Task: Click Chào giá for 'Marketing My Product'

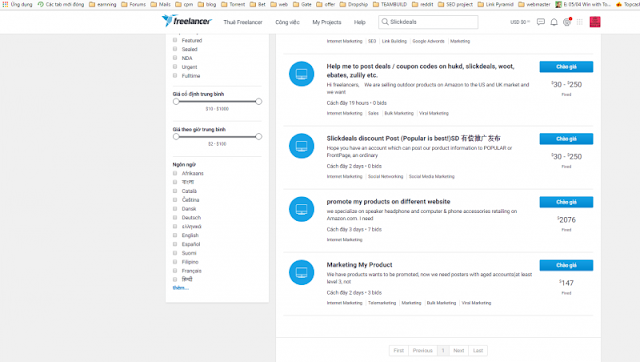Action: click(x=566, y=265)
